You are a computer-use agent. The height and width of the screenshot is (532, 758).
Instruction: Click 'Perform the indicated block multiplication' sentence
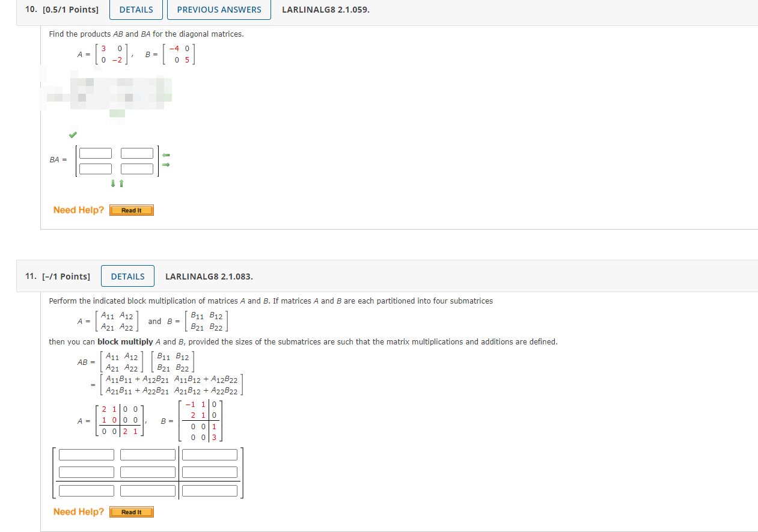coord(270,301)
